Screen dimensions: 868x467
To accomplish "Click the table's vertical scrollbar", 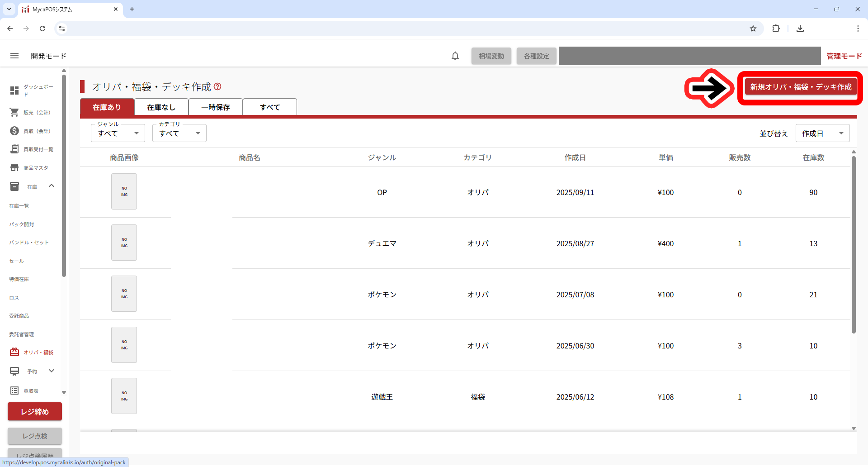I will click(854, 244).
